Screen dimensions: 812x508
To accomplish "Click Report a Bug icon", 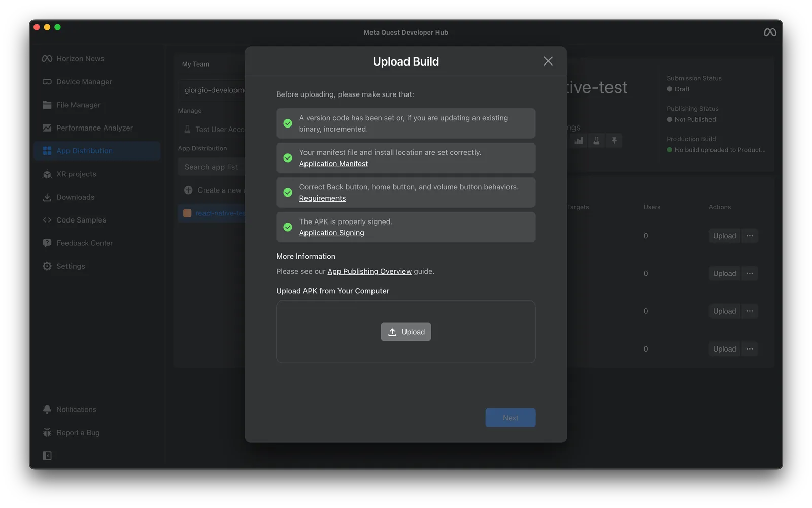I will [47, 433].
